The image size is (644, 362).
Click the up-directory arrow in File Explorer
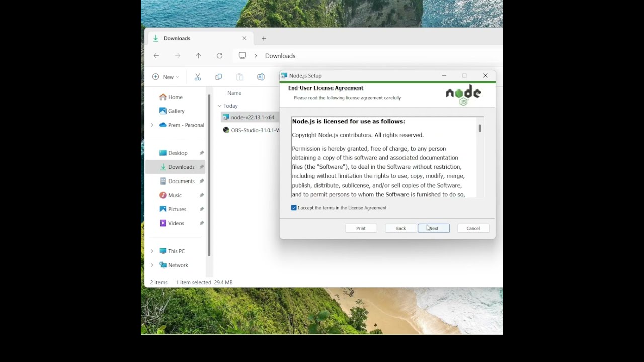[x=198, y=56]
